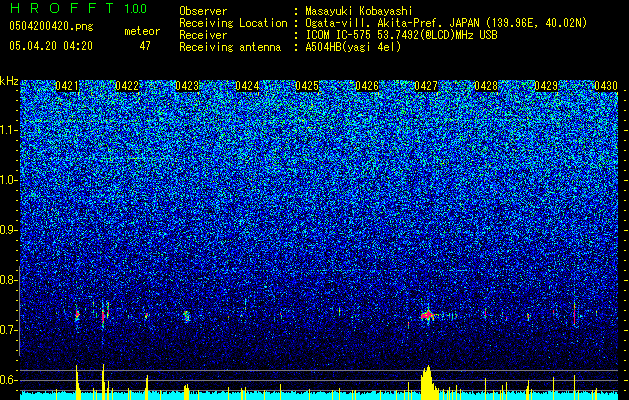Click the 0430 time marker
This screenshot has width=629, height=400.
(x=606, y=86)
